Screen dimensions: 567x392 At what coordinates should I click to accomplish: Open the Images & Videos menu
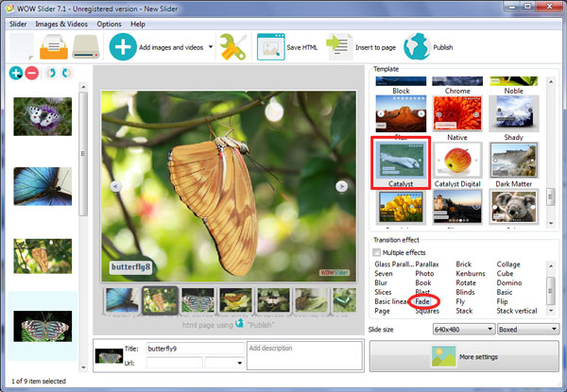[61, 25]
